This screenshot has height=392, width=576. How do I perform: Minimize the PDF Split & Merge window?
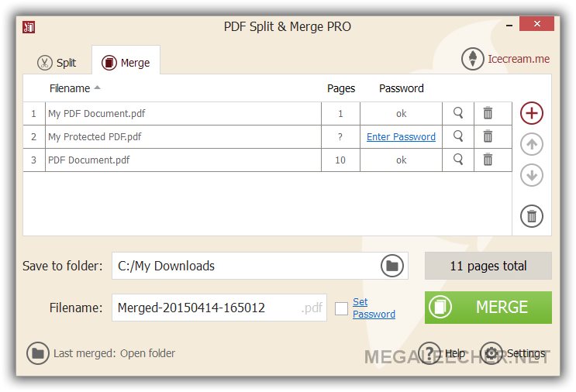(x=509, y=26)
